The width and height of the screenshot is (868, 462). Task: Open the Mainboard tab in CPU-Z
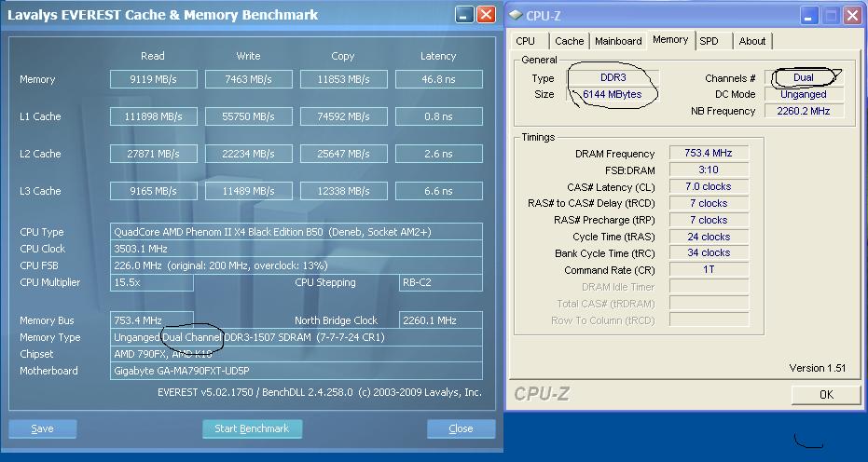tap(618, 41)
